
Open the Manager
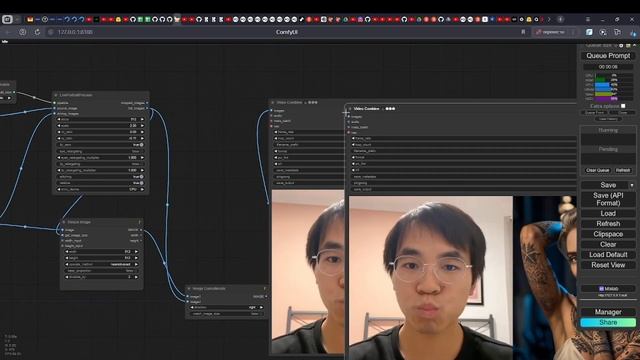[608, 312]
